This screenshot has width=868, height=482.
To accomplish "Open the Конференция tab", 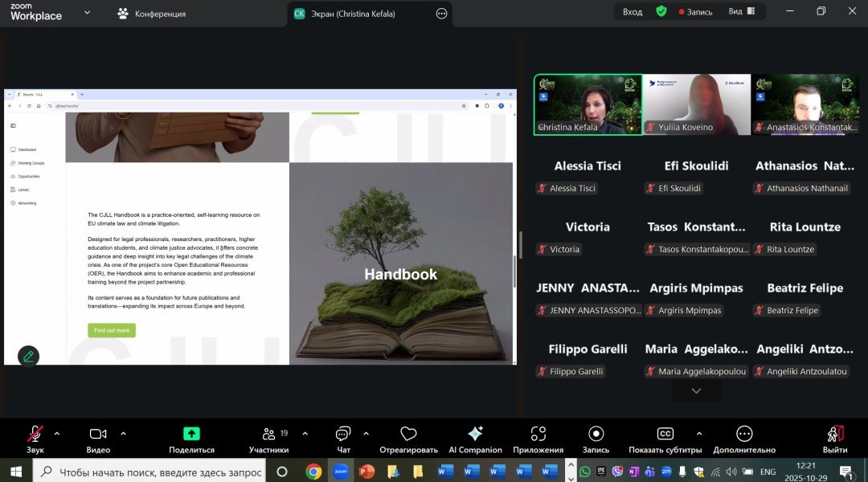I will click(152, 14).
